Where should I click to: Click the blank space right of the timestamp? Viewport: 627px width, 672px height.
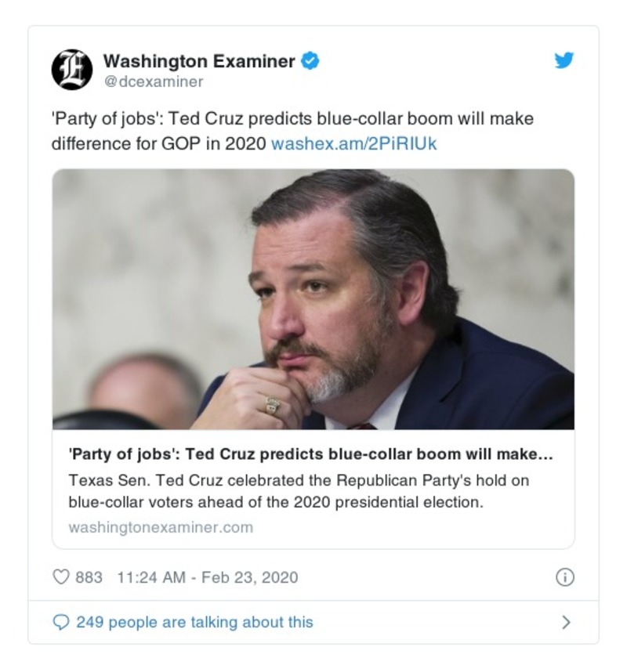pyautogui.click(x=423, y=577)
